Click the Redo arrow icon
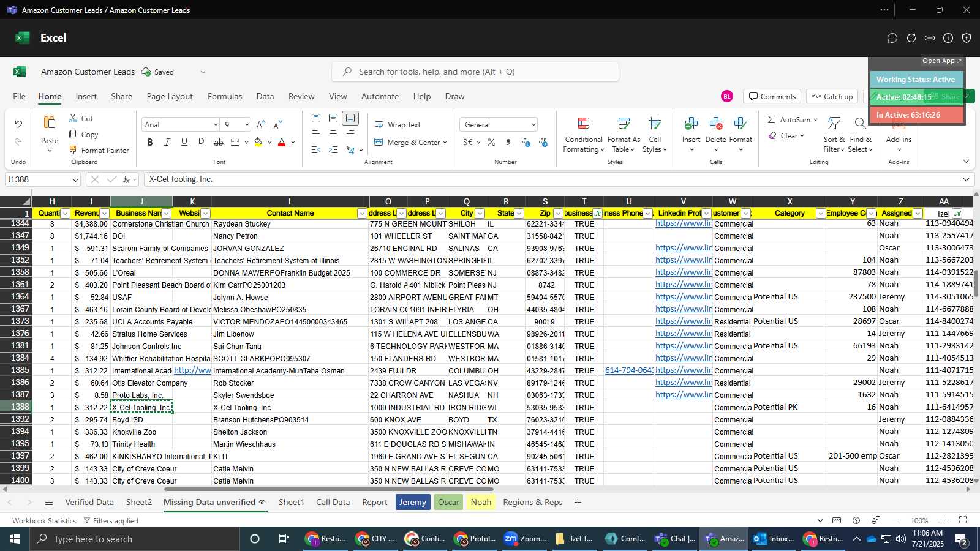The height and width of the screenshot is (551, 980). tap(18, 141)
